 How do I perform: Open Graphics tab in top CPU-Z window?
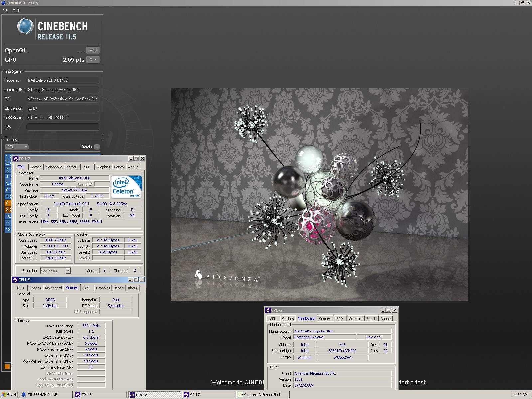[x=103, y=167]
